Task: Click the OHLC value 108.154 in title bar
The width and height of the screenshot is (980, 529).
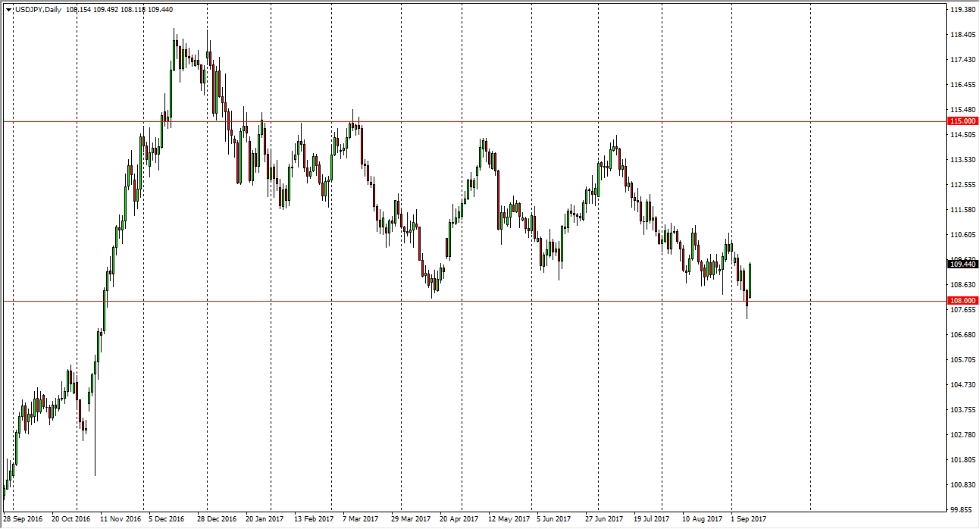Action: pyautogui.click(x=77, y=10)
